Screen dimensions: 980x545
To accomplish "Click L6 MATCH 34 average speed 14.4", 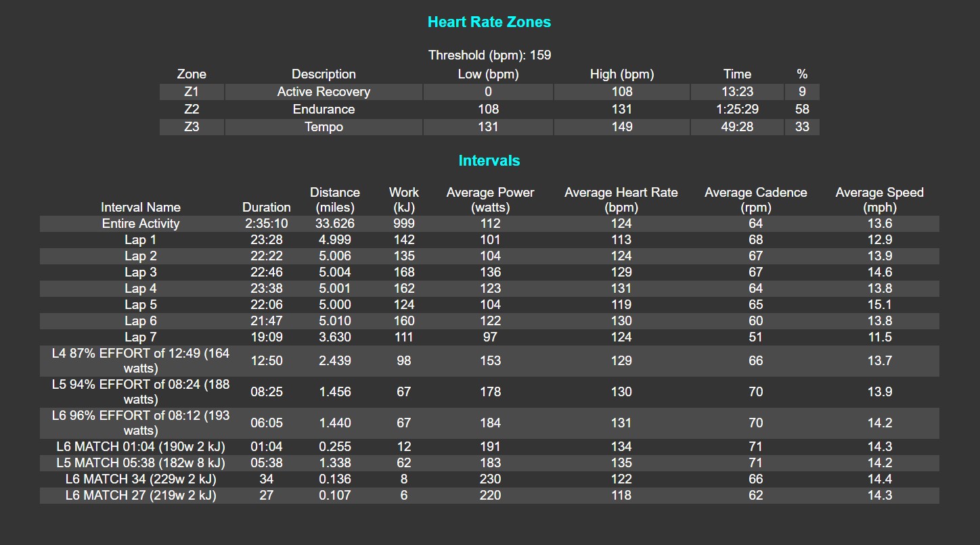I will (x=880, y=479).
